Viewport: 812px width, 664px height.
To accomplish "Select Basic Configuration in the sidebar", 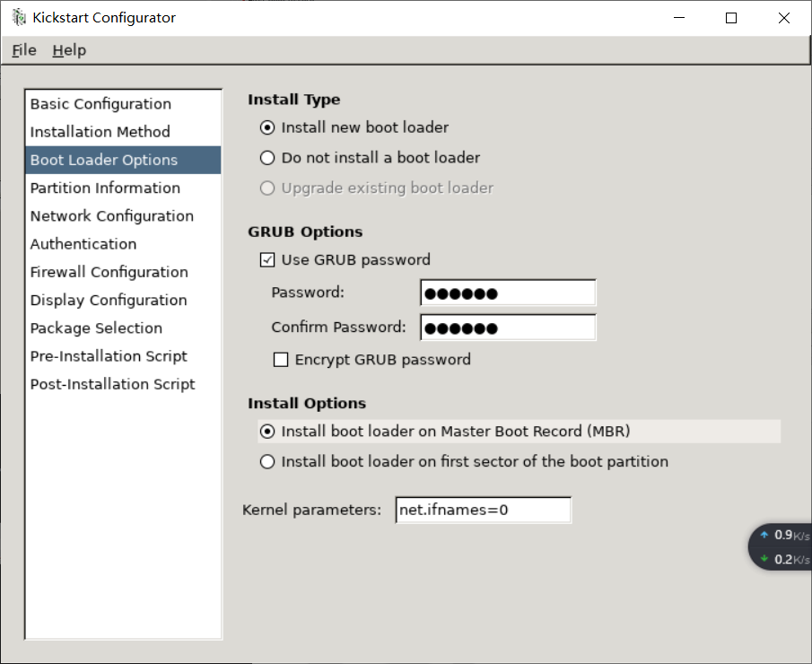I will 123,103.
